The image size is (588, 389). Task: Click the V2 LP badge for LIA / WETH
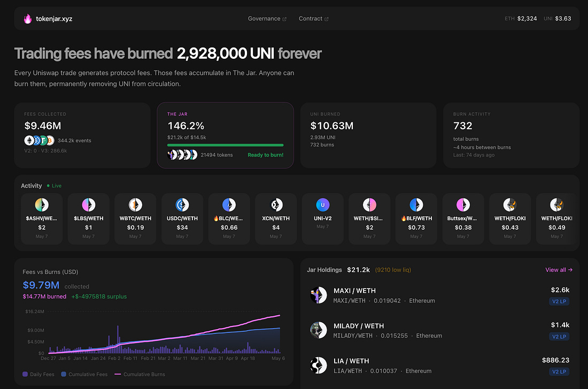coord(559,371)
